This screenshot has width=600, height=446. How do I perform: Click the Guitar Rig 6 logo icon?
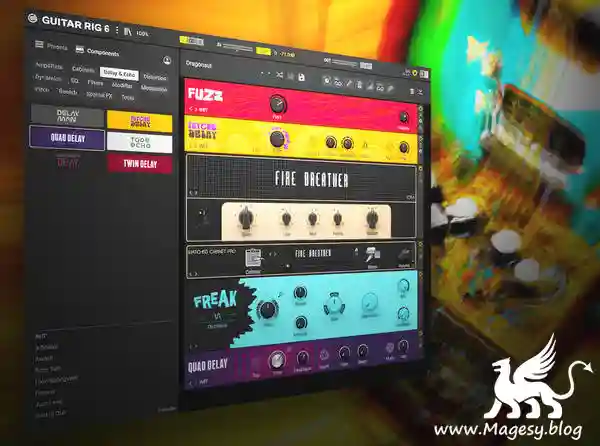33,18
